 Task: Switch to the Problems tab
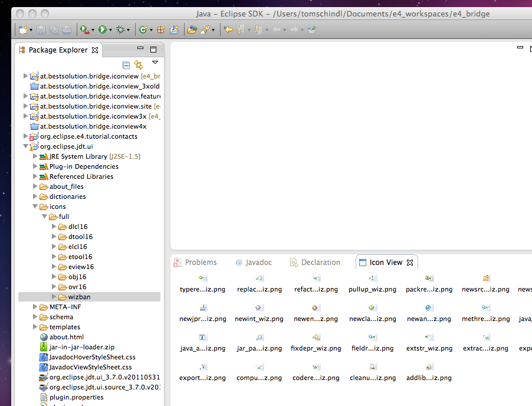click(x=201, y=263)
